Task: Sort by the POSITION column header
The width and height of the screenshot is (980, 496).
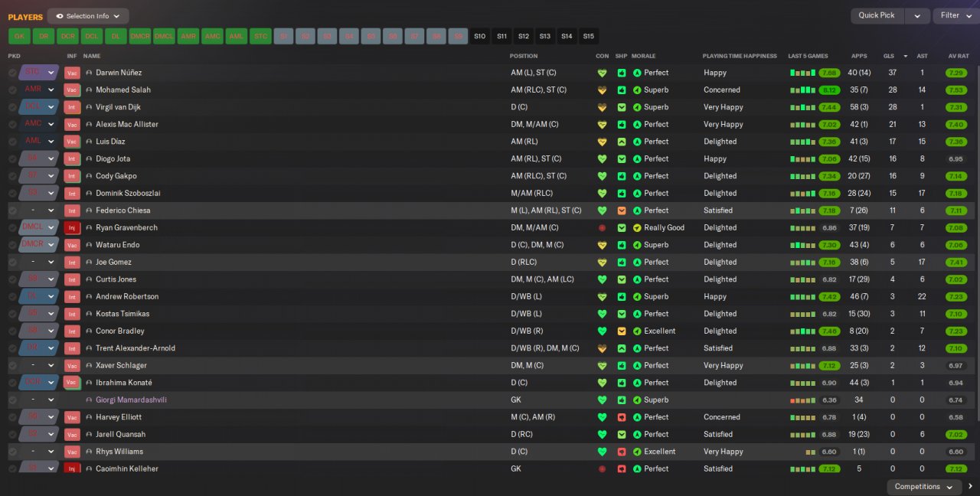Action: point(524,56)
